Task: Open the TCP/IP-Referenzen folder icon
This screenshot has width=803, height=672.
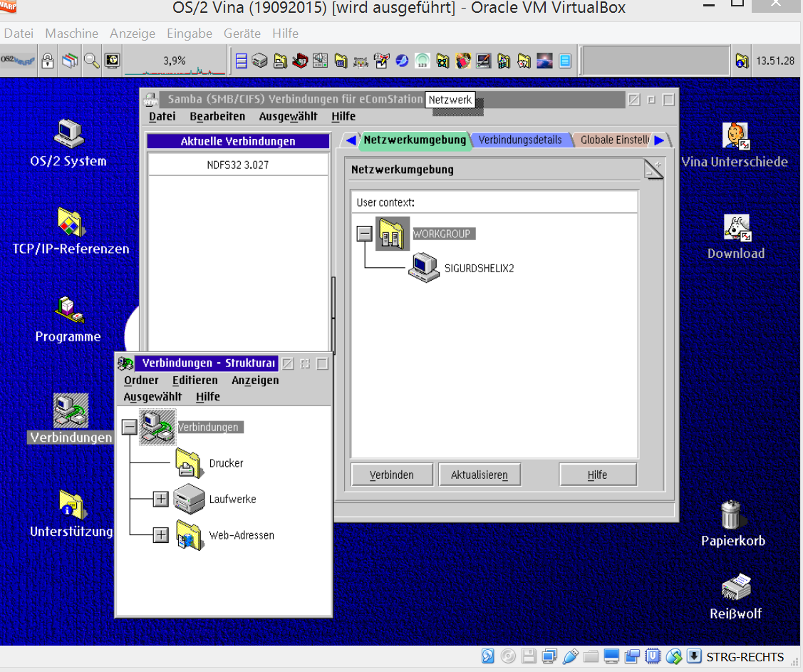Action: (71, 222)
